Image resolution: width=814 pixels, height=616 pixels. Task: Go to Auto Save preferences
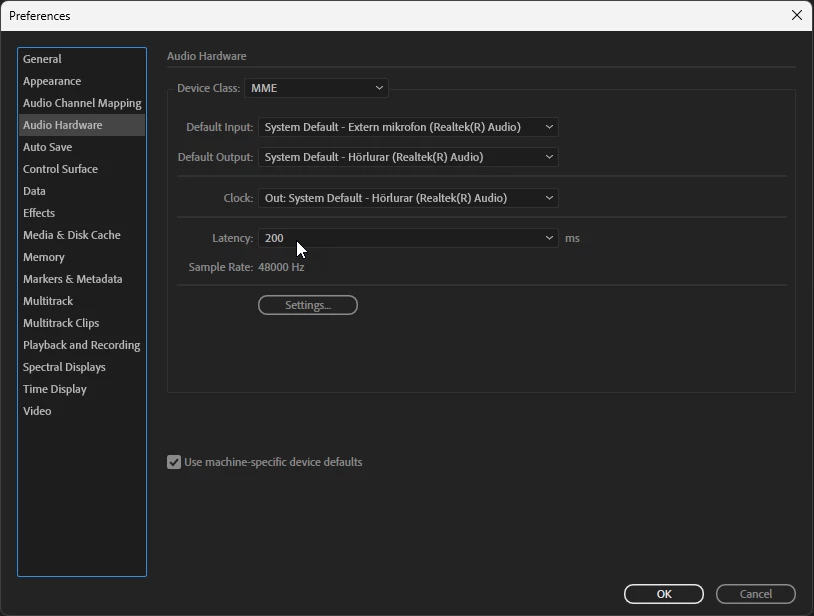tap(82, 147)
